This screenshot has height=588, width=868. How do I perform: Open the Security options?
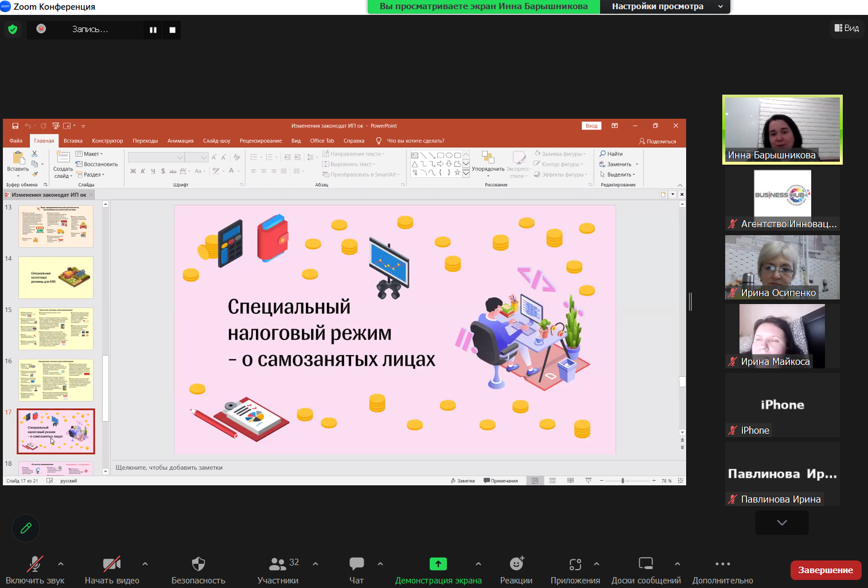[198, 570]
